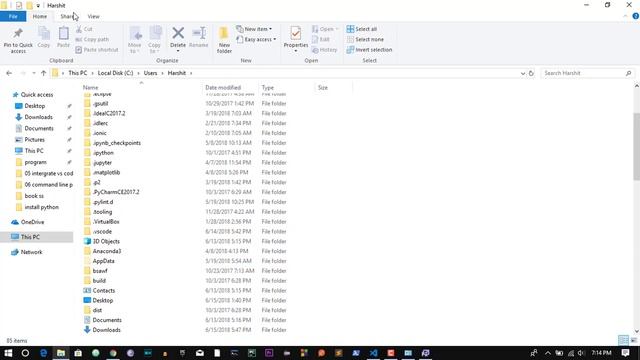This screenshot has height=360, width=640.
Task: Open the address bar history dropdown
Action: pos(522,73)
